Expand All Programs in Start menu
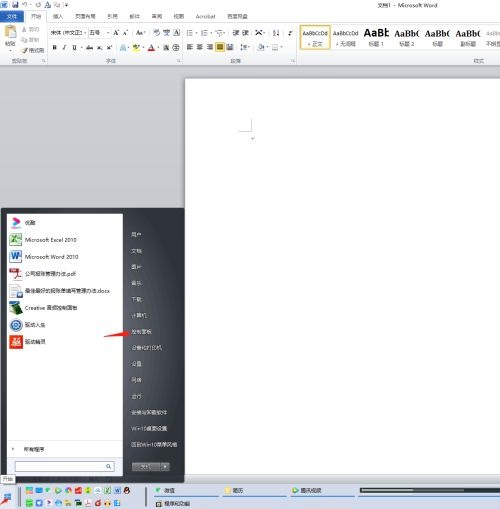This screenshot has height=509, width=500. click(x=34, y=449)
